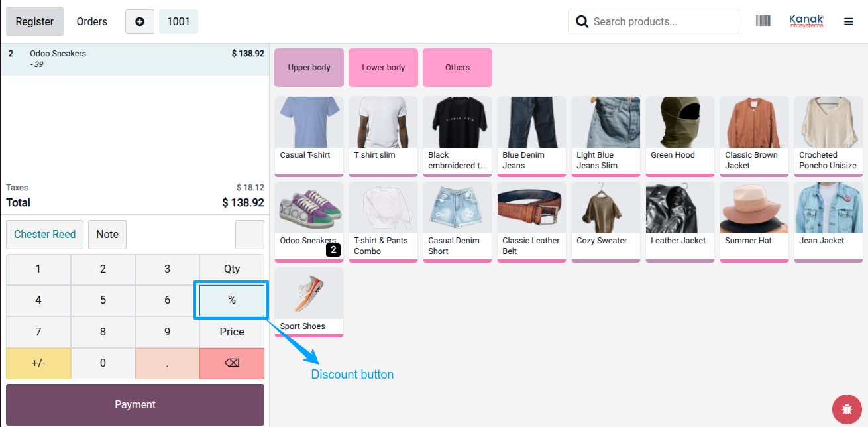Click numpad key 7

38,332
